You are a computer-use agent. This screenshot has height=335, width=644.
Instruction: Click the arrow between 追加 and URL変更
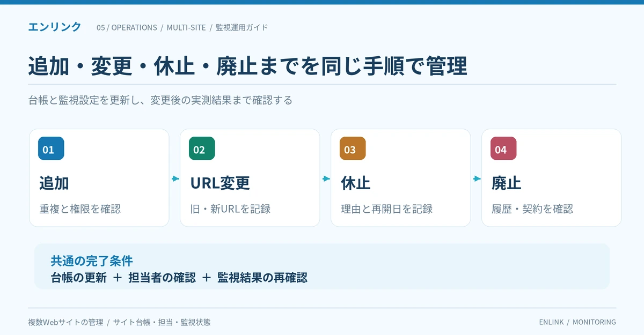pos(175,179)
